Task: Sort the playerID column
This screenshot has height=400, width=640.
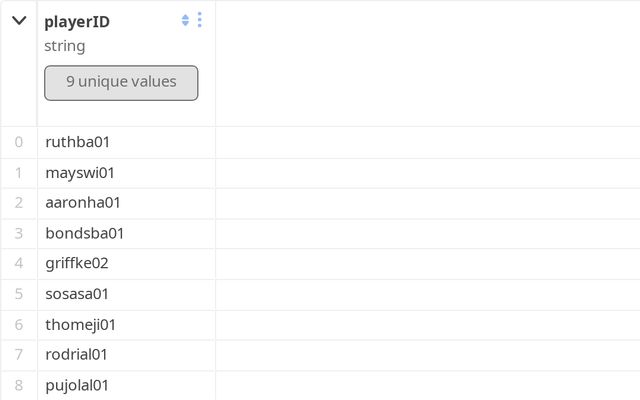Action: click(185, 20)
